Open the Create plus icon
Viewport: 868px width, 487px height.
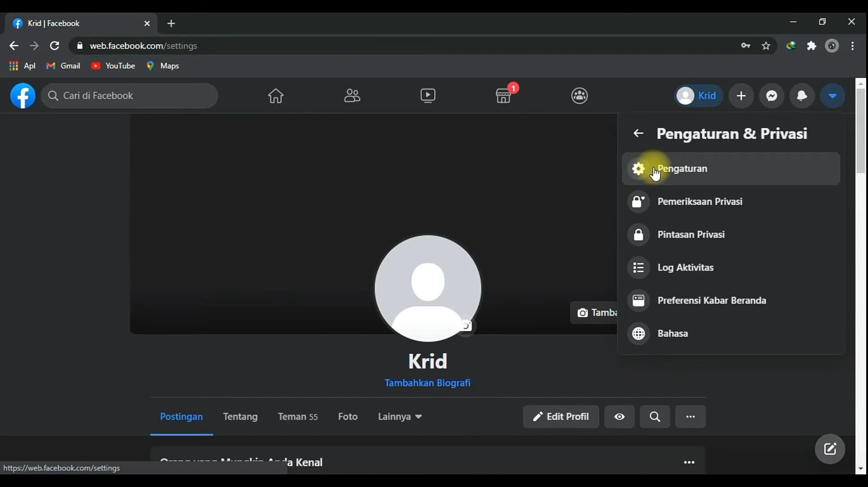[x=741, y=96]
